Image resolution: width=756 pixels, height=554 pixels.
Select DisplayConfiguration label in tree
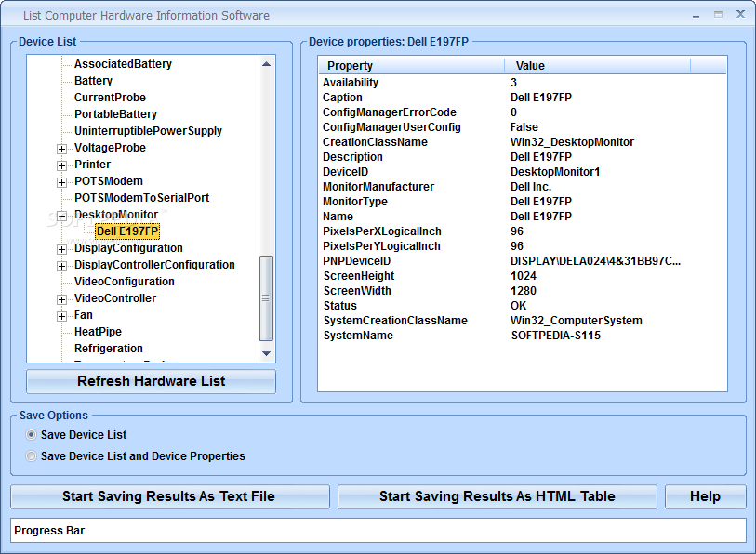click(128, 248)
